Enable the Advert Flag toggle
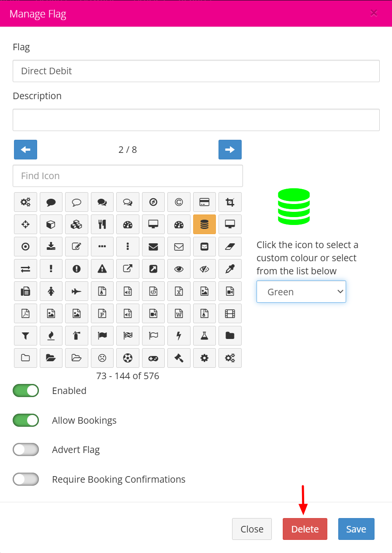Viewport: 392px width, 553px height. (26, 449)
